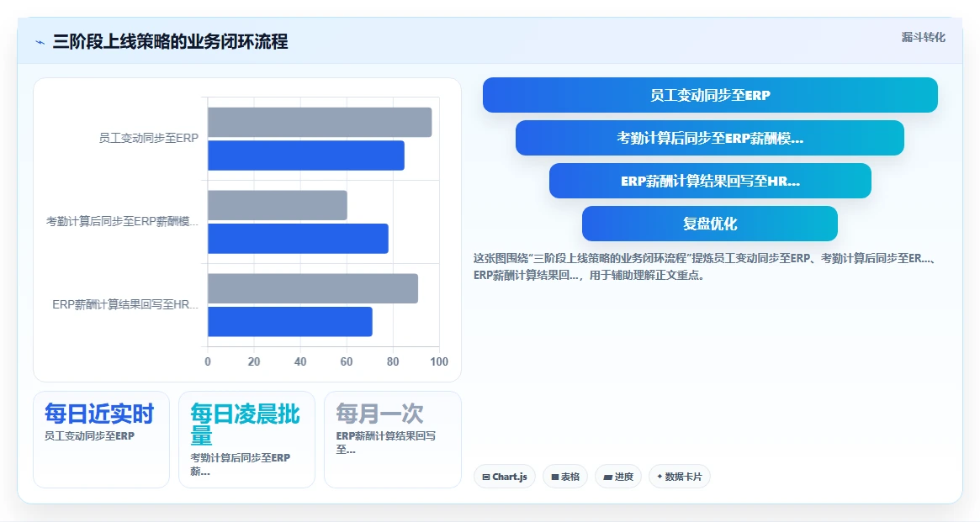This screenshot has width=980, height=522.
Task: Click the x-axis value 60
Action: [347, 361]
